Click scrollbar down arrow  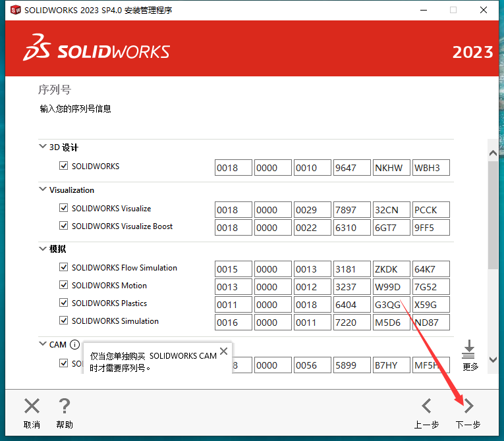(x=493, y=359)
